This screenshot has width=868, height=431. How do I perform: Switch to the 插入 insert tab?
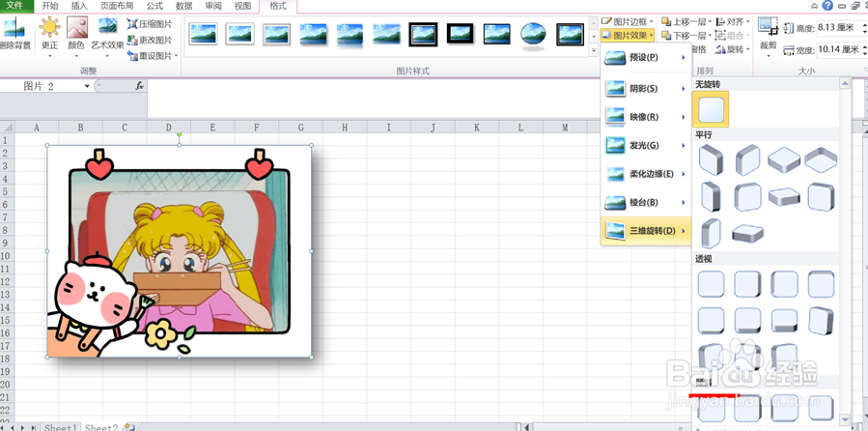click(x=79, y=6)
